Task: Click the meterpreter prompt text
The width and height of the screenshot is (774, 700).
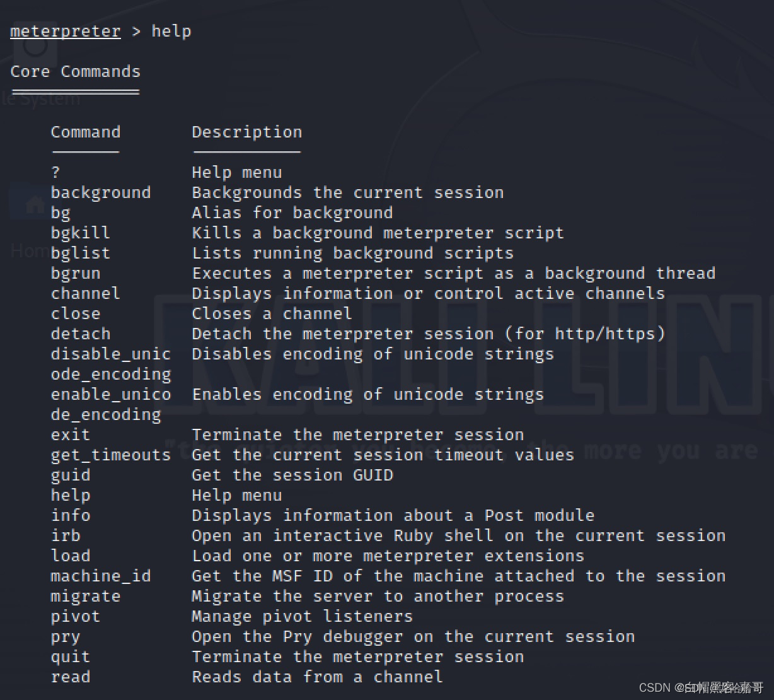Action: 65,31
